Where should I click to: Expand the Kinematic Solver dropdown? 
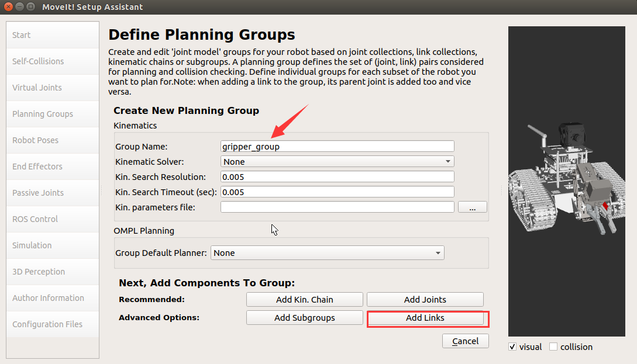coord(337,161)
